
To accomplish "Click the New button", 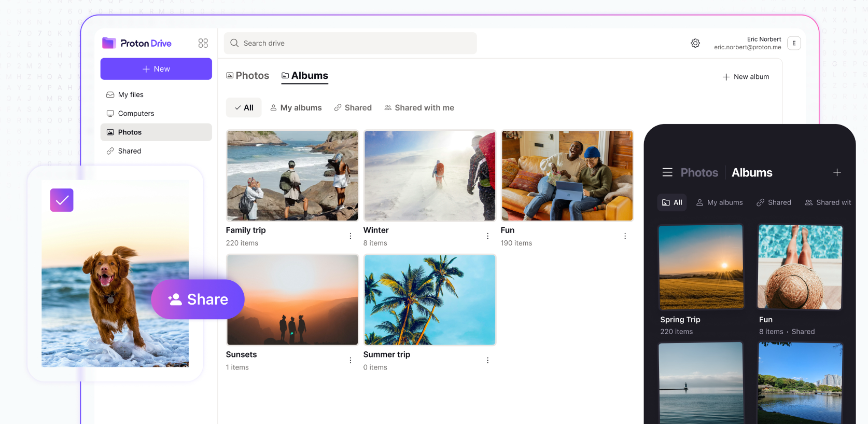I will pyautogui.click(x=156, y=69).
